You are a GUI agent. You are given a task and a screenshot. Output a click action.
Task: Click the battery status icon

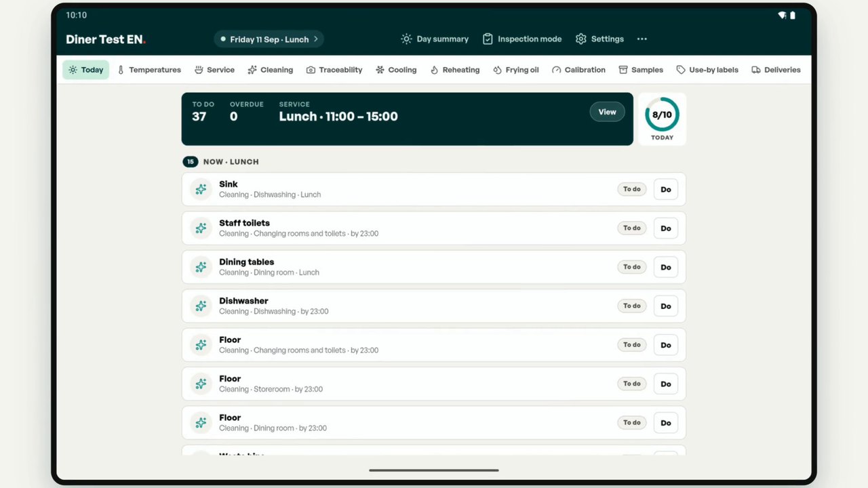(x=793, y=15)
